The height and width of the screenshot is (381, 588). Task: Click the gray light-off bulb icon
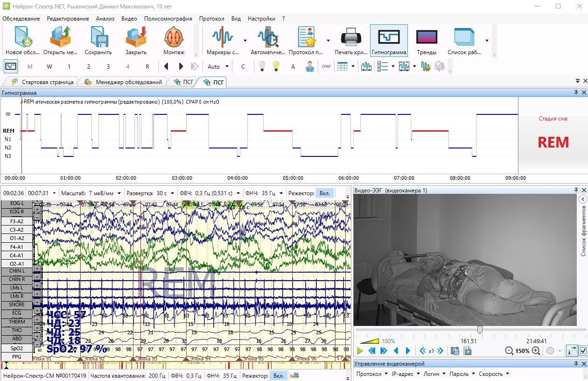point(262,67)
